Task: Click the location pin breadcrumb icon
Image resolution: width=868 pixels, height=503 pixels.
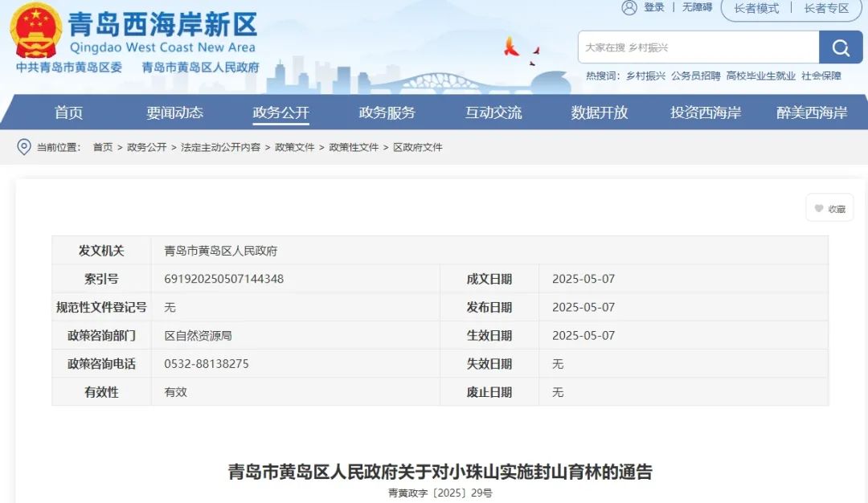Action: 24,147
